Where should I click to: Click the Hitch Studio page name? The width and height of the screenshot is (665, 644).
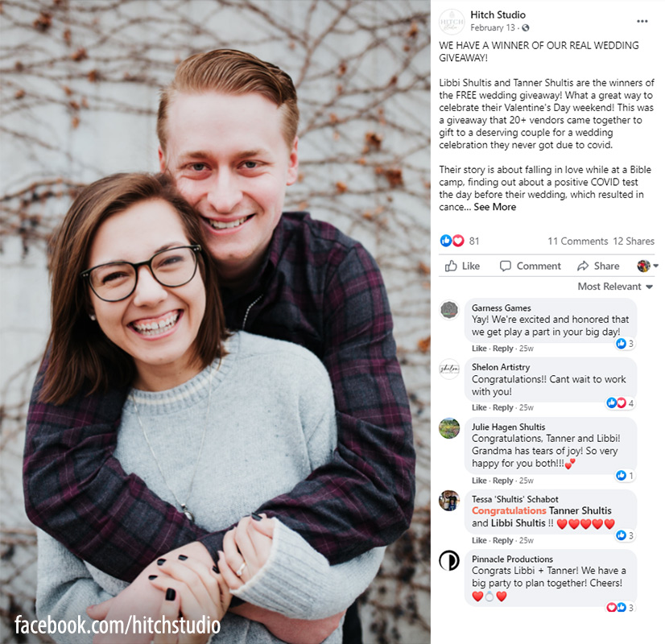click(x=498, y=14)
